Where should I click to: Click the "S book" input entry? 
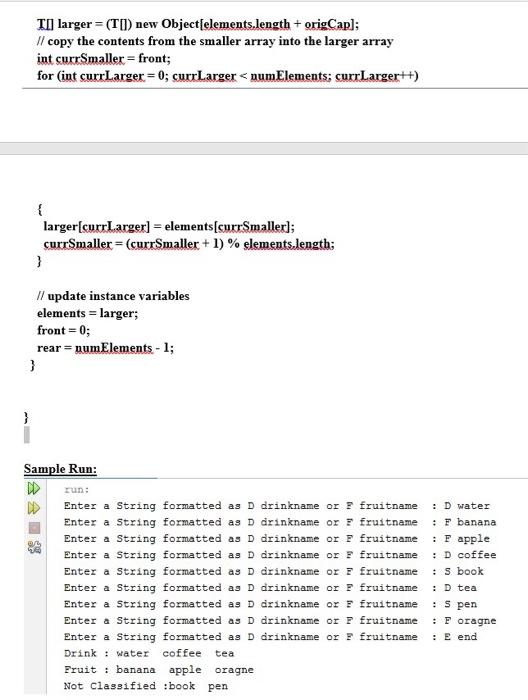[463, 571]
